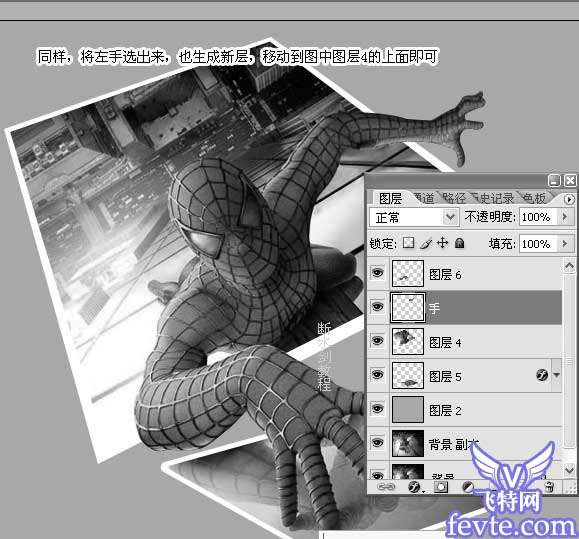The image size is (579, 539).
Task: Click 图层 6 layer thumbnail
Action: pos(408,274)
